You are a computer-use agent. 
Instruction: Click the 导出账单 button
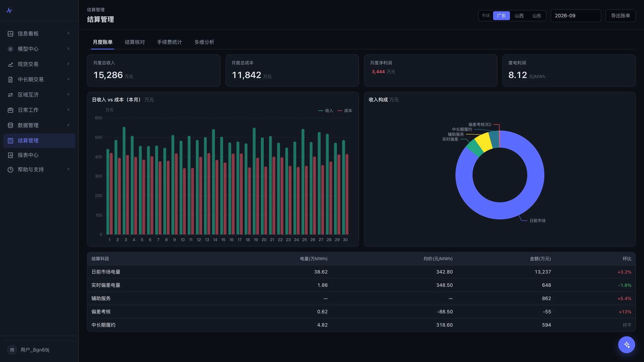[x=621, y=16]
